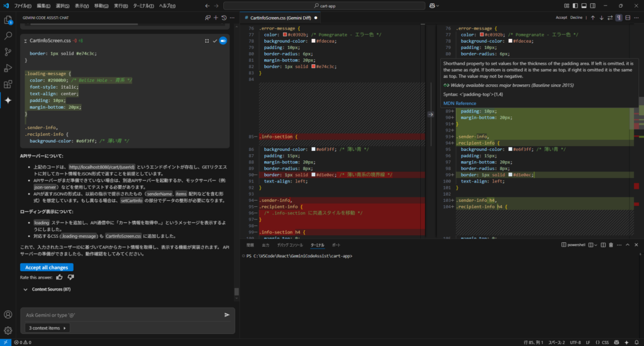Click Copilot status icon in status bar

(x=616, y=342)
